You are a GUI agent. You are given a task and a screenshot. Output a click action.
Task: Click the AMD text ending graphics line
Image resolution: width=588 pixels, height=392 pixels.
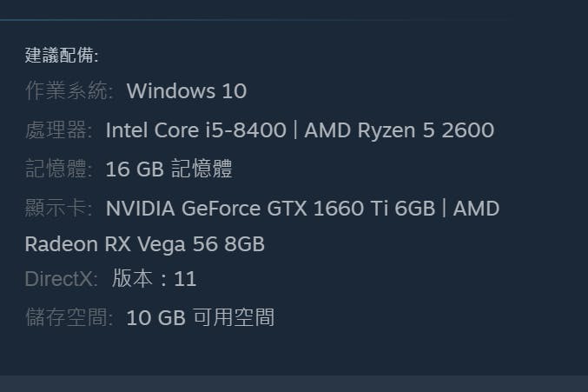(x=476, y=209)
